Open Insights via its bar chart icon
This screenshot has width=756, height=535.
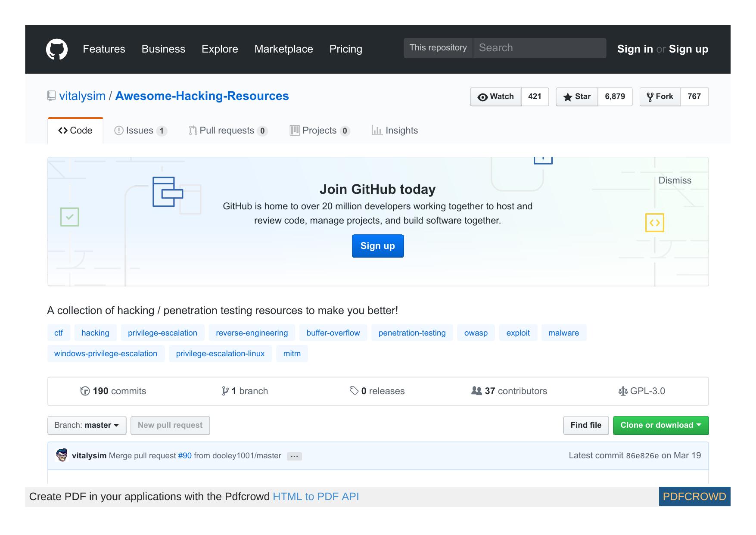[377, 130]
